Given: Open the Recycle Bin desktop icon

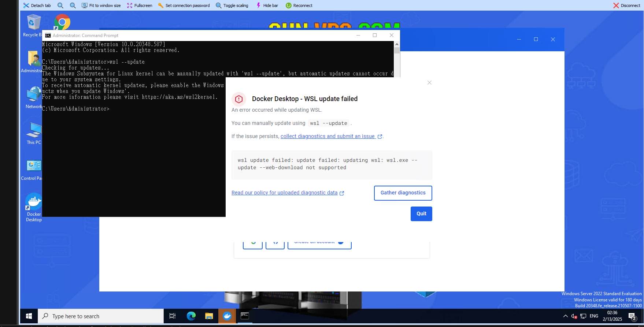Looking at the screenshot, I should [x=33, y=26].
